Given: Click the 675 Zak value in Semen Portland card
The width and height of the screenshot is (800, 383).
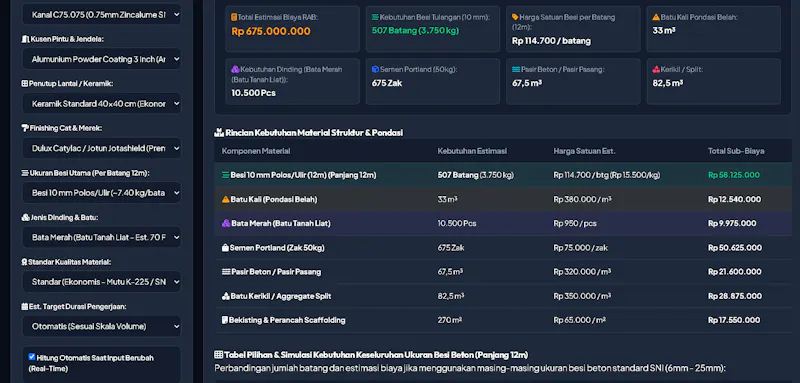Looking at the screenshot, I should pos(387,83).
